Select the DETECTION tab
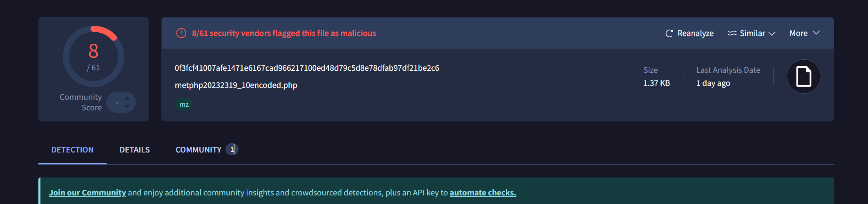The height and width of the screenshot is (204, 868). pyautogui.click(x=72, y=150)
